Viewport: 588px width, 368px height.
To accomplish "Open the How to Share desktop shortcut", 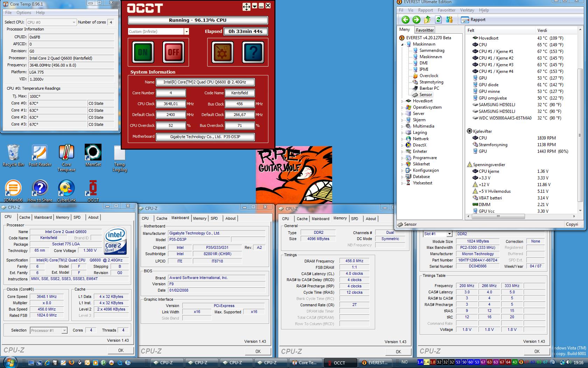I will pos(40,191).
